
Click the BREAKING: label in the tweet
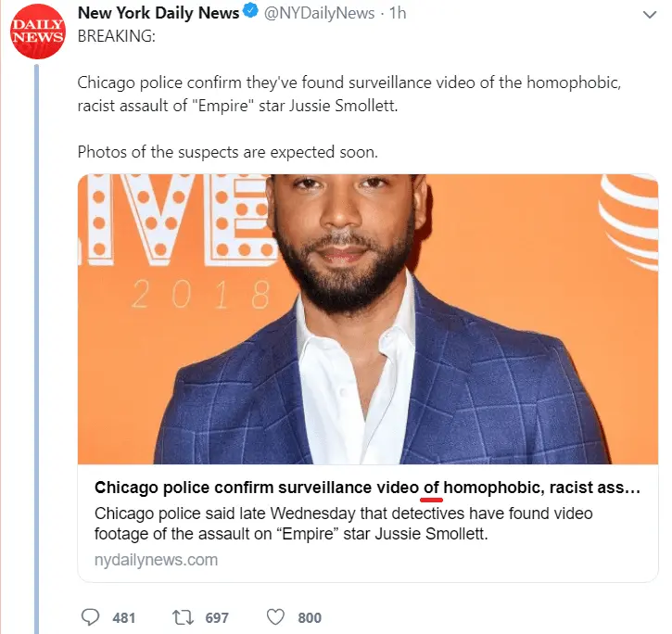(117, 36)
